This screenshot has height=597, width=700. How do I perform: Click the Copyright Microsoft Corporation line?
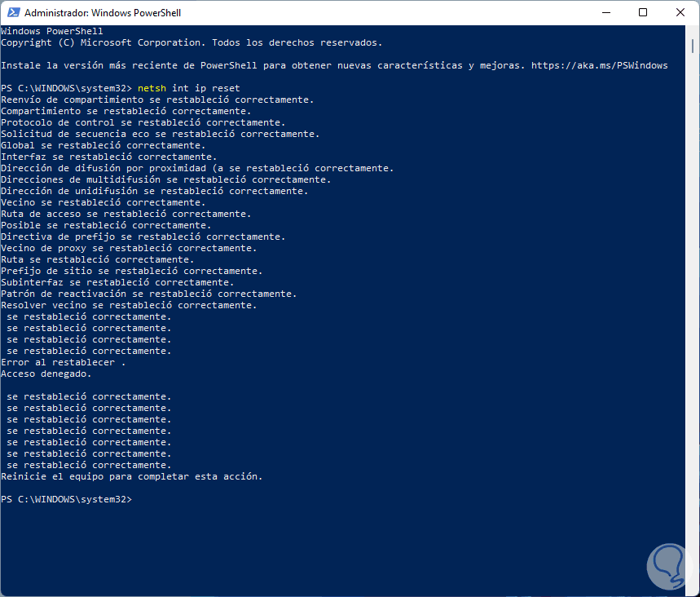192,43
